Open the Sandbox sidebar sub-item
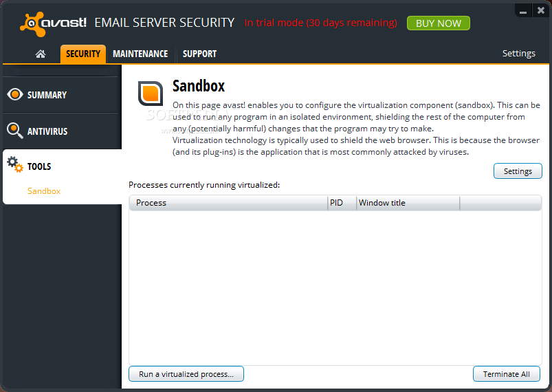The width and height of the screenshot is (552, 392). [x=44, y=191]
